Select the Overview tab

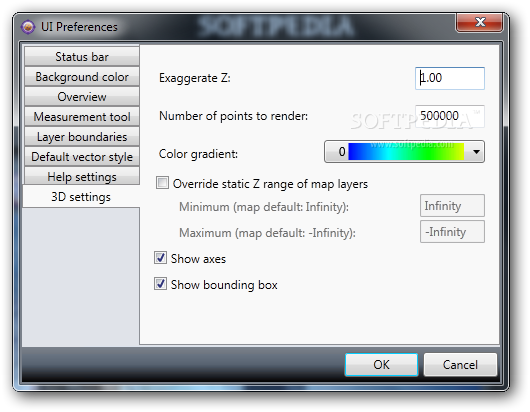click(x=82, y=97)
